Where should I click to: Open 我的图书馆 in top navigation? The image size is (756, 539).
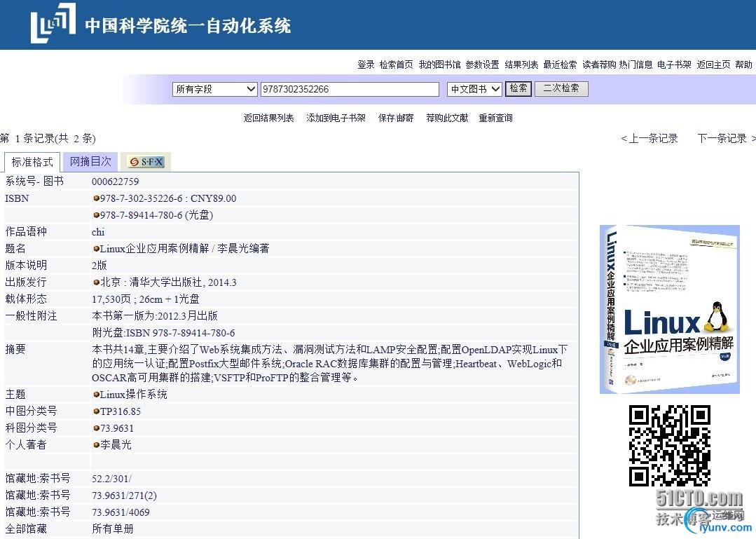439,64
